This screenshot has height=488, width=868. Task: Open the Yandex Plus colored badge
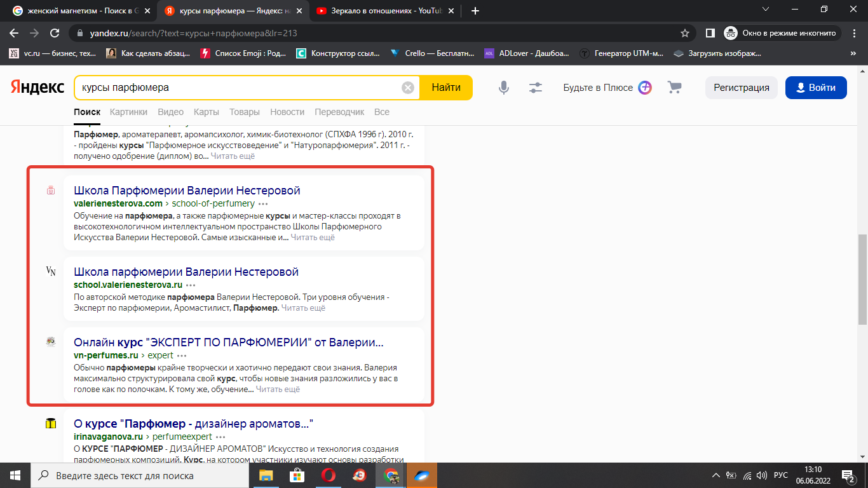click(645, 88)
